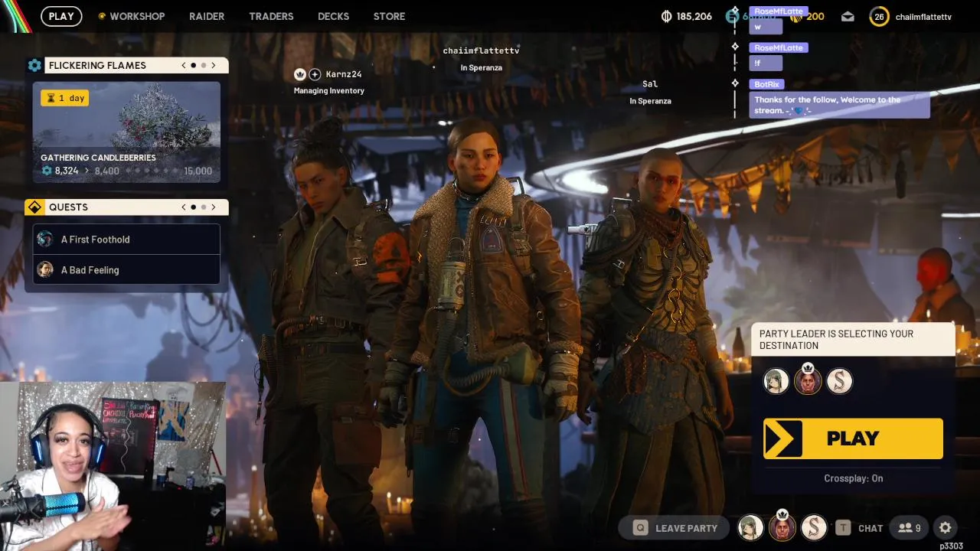Open the chaiimflattettv profile name
This screenshot has width=980, height=551.
923,16
